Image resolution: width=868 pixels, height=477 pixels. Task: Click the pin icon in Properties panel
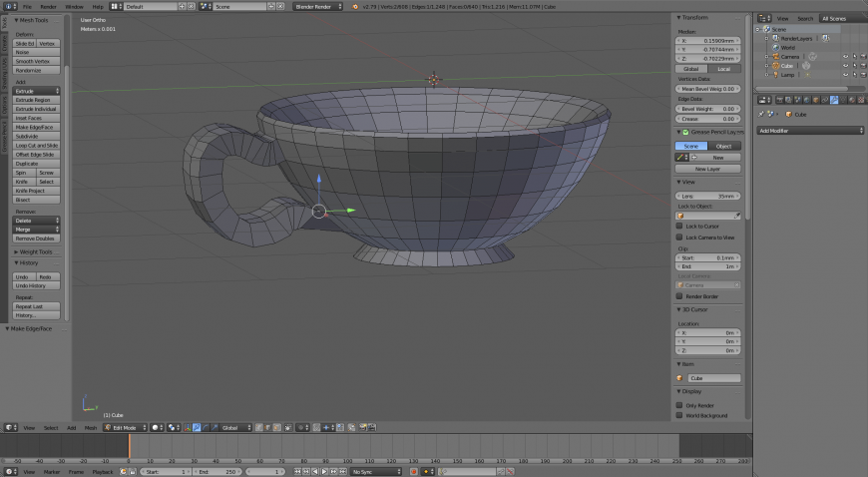[x=761, y=114]
